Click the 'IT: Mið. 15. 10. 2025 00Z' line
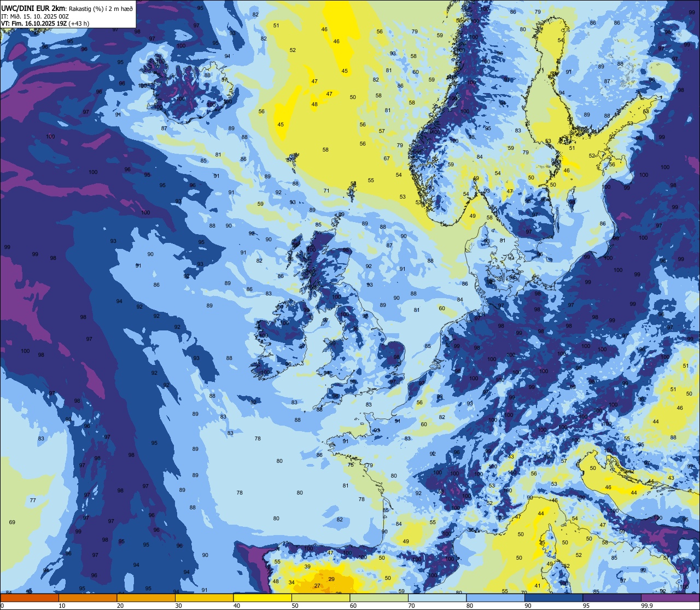 pos(35,16)
